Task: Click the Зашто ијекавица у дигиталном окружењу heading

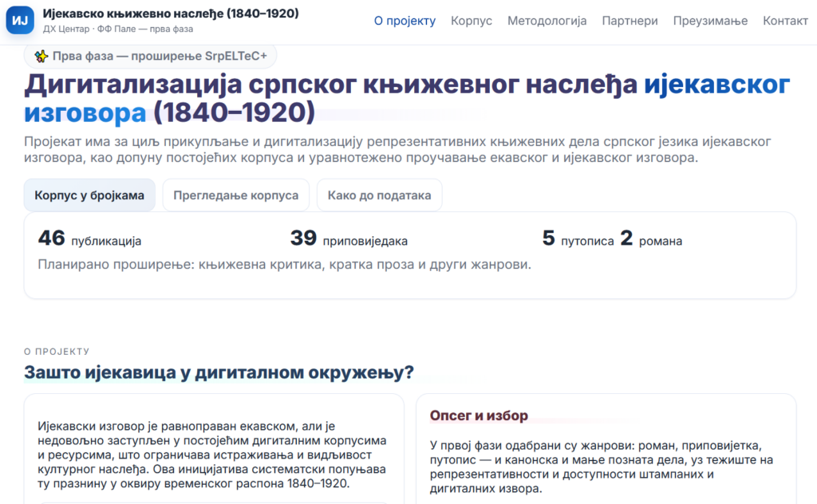Action: click(x=219, y=372)
